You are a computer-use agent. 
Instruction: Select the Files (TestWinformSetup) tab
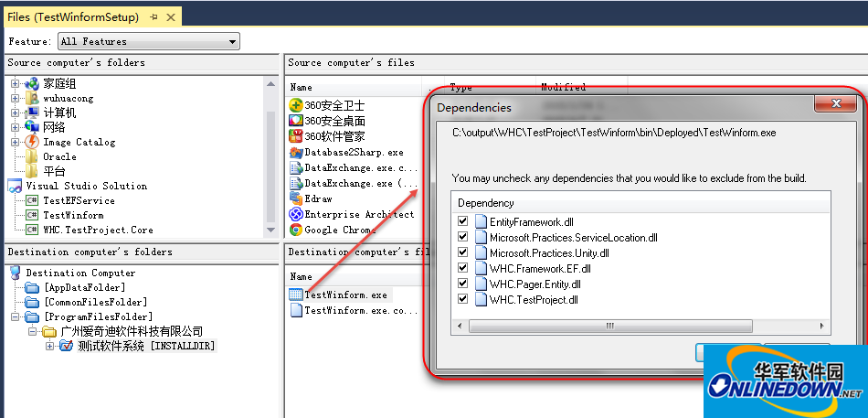[x=73, y=17]
